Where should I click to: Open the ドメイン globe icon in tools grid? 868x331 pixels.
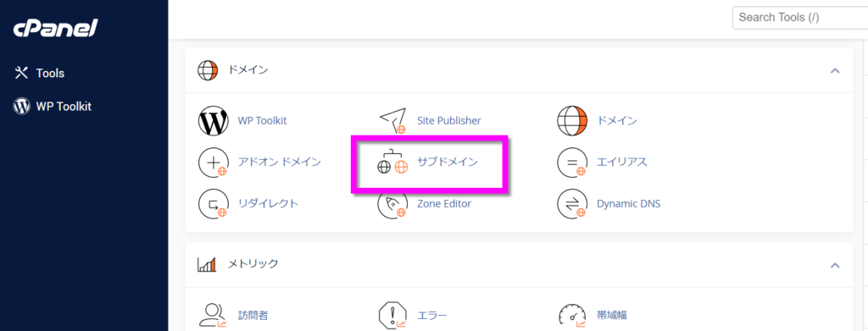(572, 120)
